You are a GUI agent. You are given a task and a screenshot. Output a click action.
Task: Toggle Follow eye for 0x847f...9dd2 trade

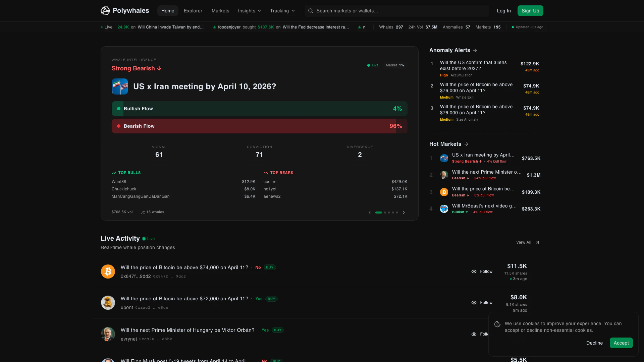click(x=474, y=271)
